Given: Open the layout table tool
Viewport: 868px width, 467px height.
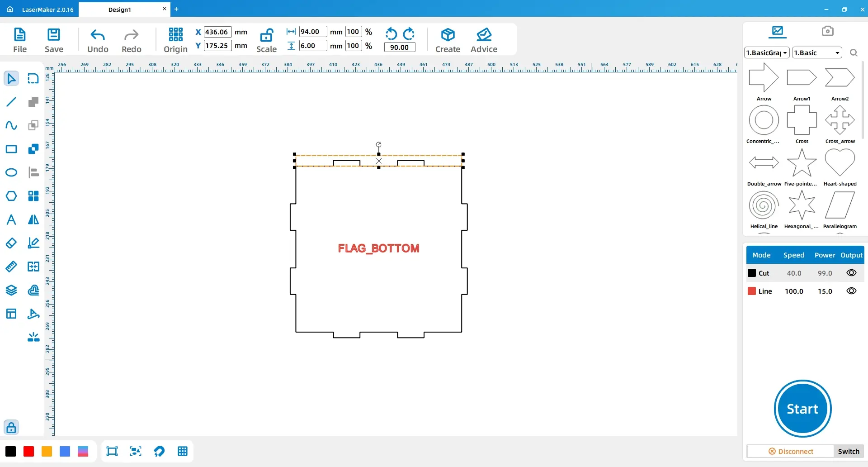Looking at the screenshot, I should [x=11, y=314].
